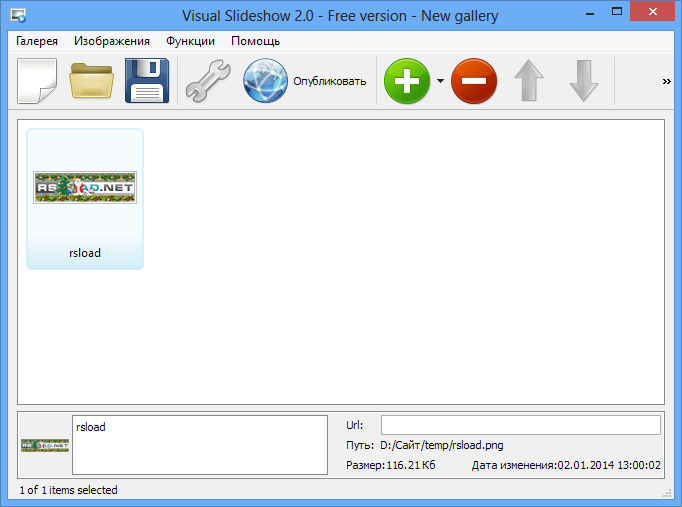This screenshot has width=682, height=507.
Task: Click the '1 of 1 items selected' status
Action: 68,490
